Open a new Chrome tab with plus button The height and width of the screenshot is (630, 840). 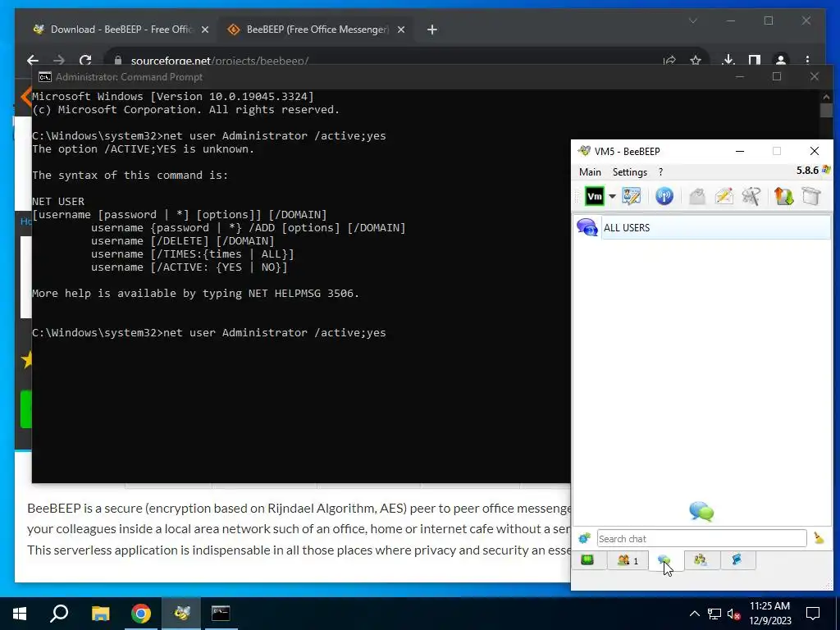[x=432, y=30]
